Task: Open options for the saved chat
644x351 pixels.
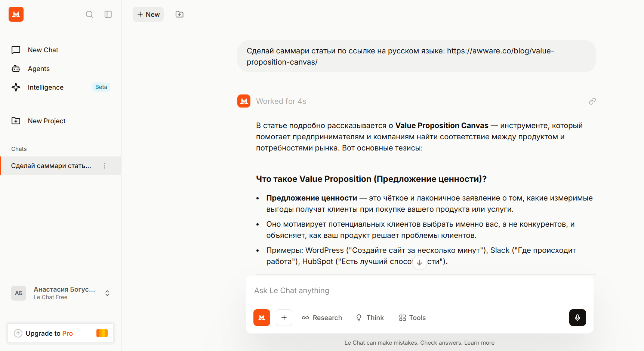Action: pyautogui.click(x=105, y=166)
